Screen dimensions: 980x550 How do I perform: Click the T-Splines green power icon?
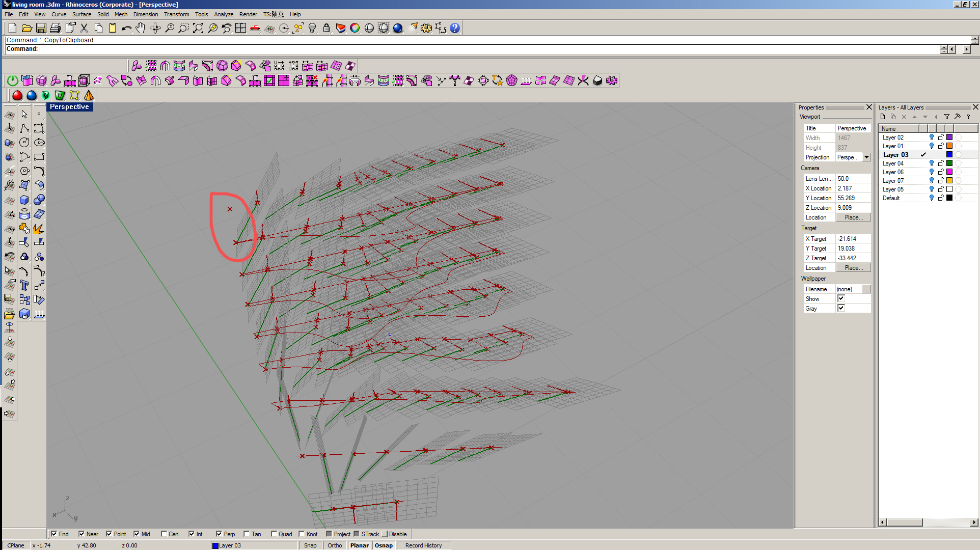(x=13, y=80)
